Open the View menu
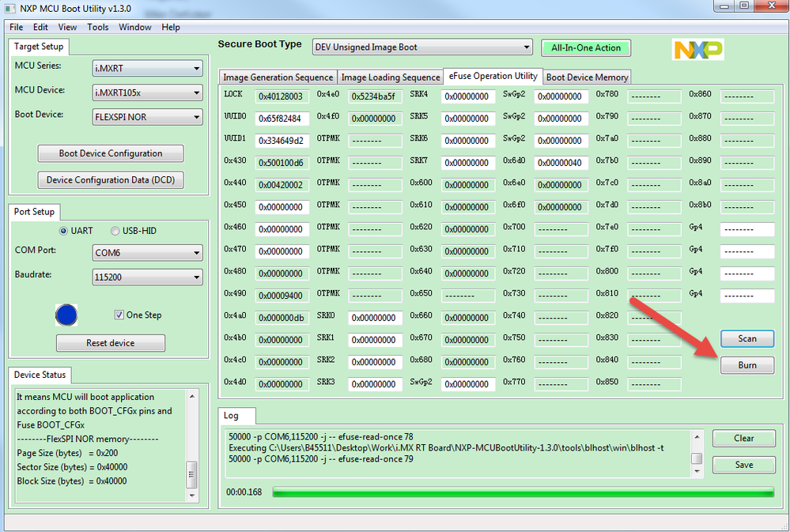This screenshot has width=790, height=532. click(67, 27)
